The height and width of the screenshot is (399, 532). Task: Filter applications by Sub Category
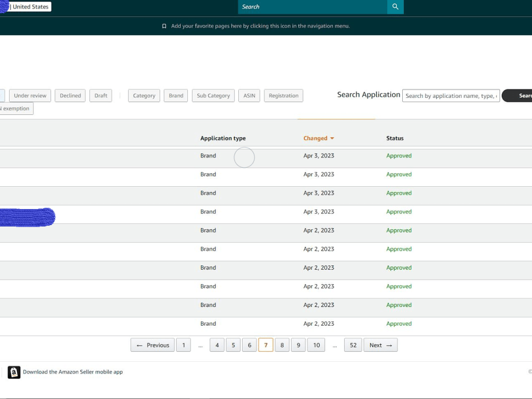[213, 96]
